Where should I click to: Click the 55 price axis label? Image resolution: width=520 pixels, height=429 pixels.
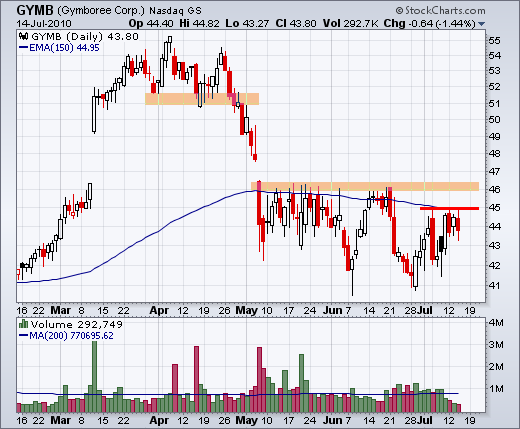point(495,41)
